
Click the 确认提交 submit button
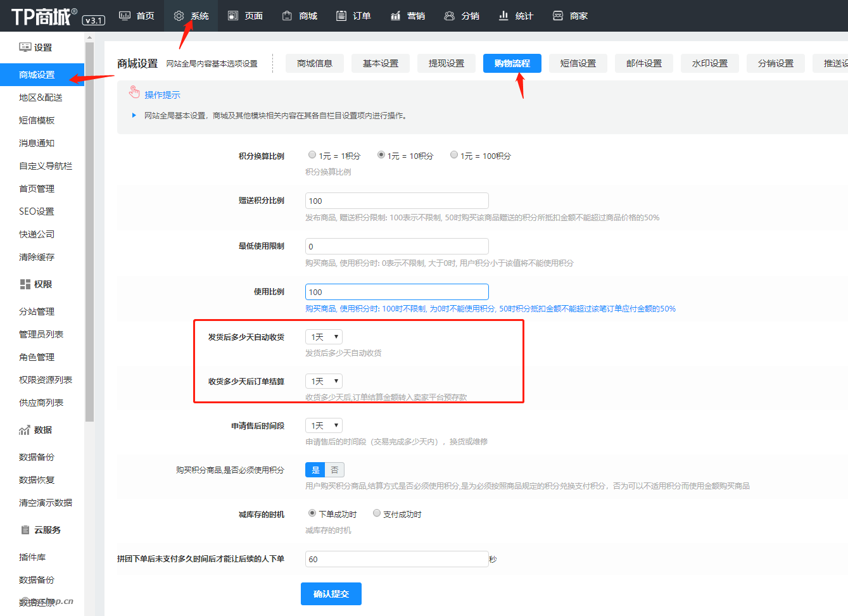pos(331,594)
